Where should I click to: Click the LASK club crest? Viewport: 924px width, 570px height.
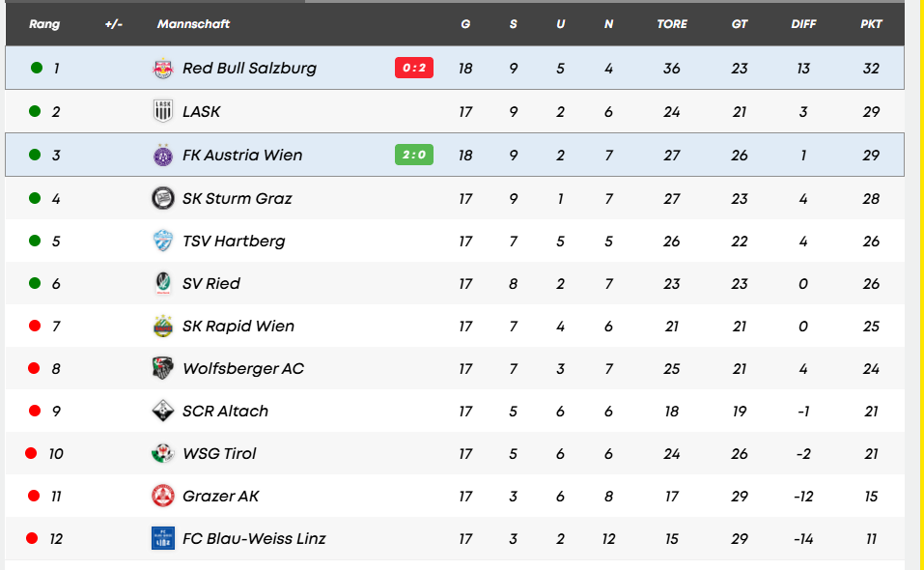pos(162,111)
